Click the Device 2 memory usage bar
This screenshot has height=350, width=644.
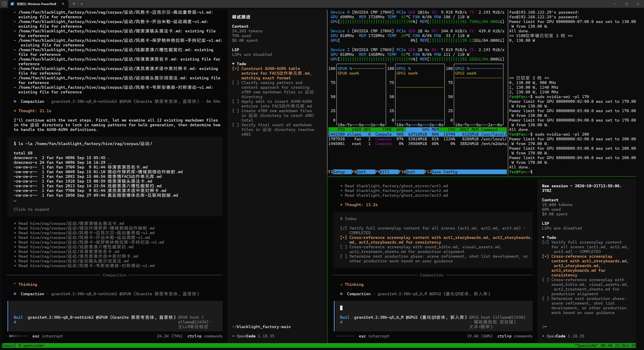(462, 59)
